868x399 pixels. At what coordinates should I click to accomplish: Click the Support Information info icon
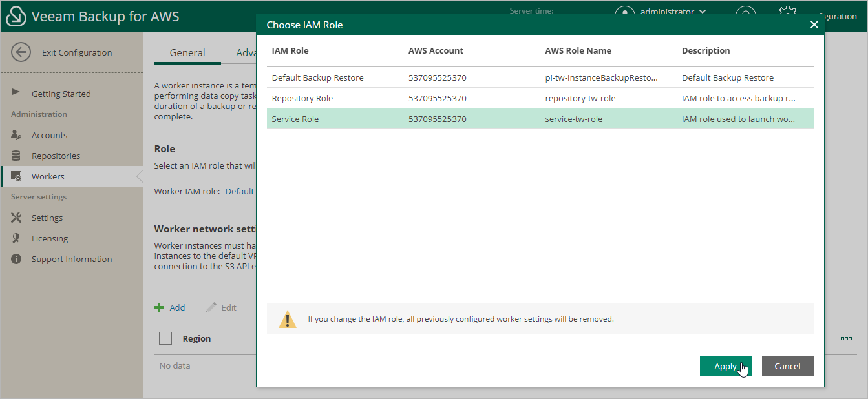coord(17,259)
